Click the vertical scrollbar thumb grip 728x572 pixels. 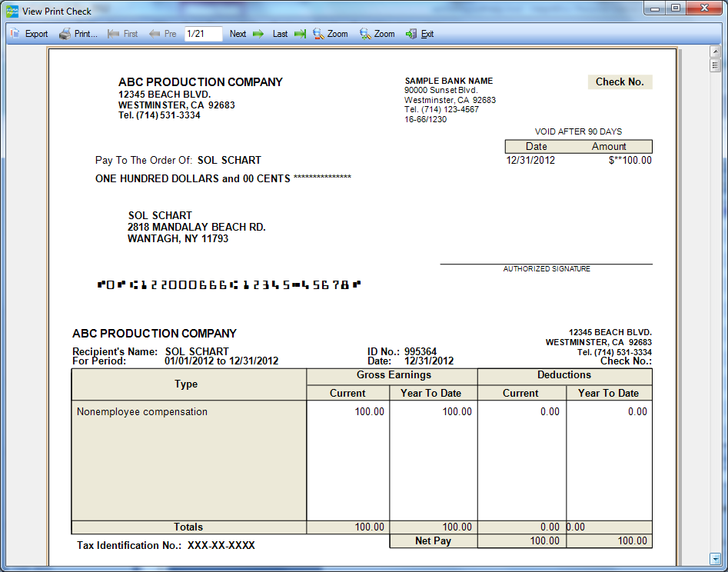pos(714,65)
